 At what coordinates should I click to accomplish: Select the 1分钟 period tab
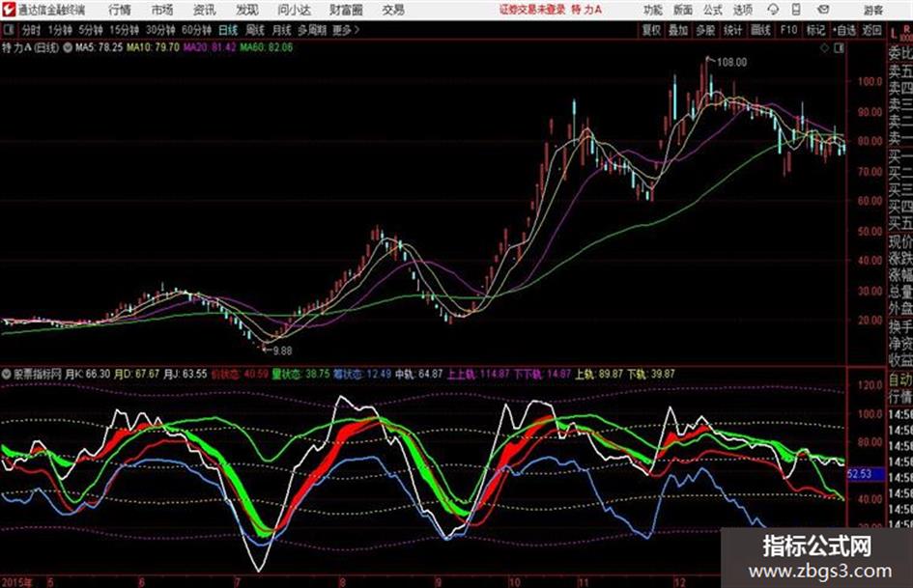[60, 30]
